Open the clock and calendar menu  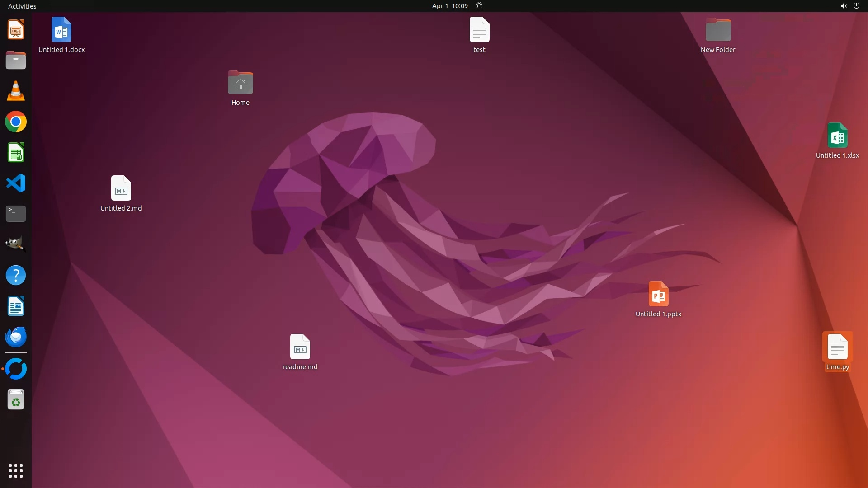coord(449,6)
